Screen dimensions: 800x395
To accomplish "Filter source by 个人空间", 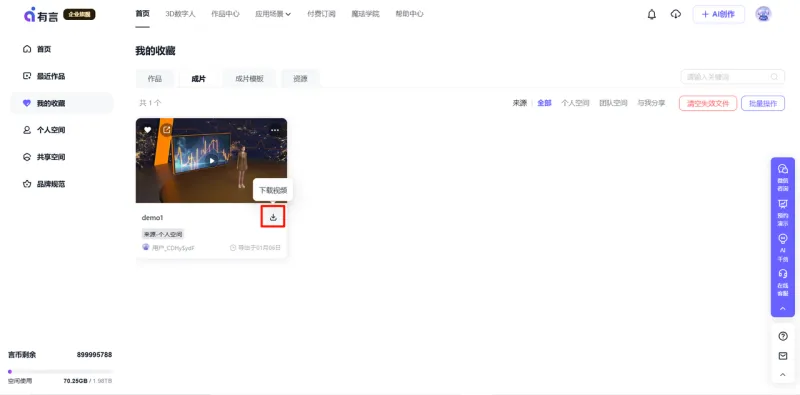I will pos(575,103).
